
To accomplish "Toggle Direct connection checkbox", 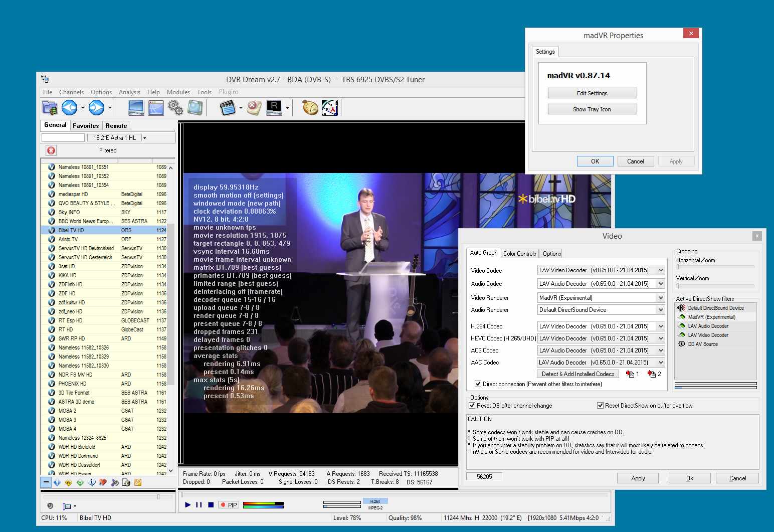I will click(x=478, y=384).
